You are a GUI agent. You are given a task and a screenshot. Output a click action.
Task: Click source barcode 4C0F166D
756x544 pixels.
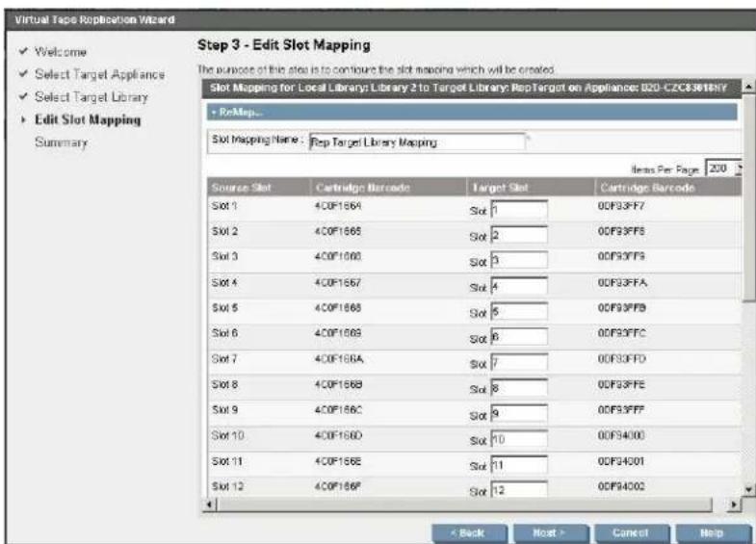point(338,435)
